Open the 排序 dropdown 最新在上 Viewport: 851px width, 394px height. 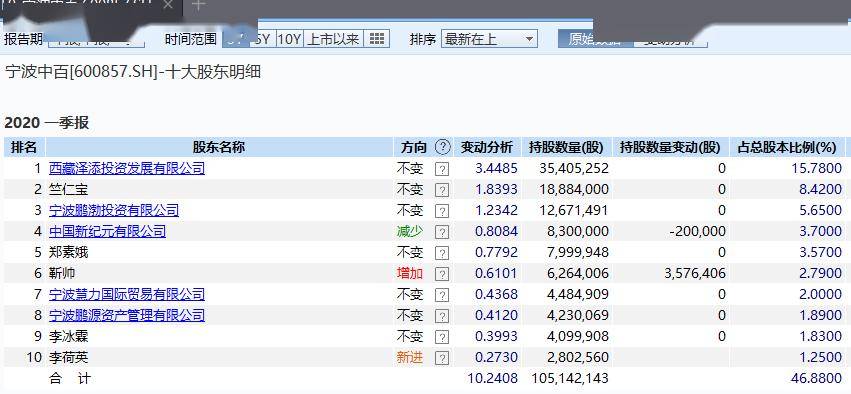pyautogui.click(x=490, y=39)
